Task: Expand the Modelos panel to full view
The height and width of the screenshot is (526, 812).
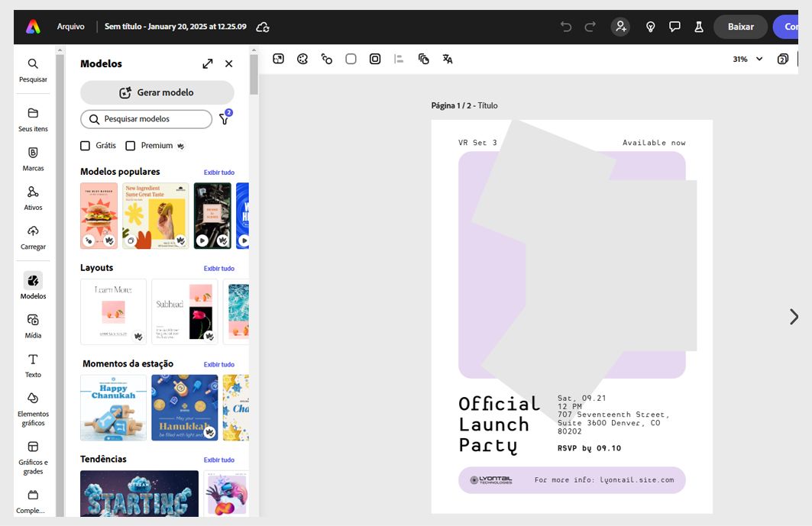Action: click(208, 63)
